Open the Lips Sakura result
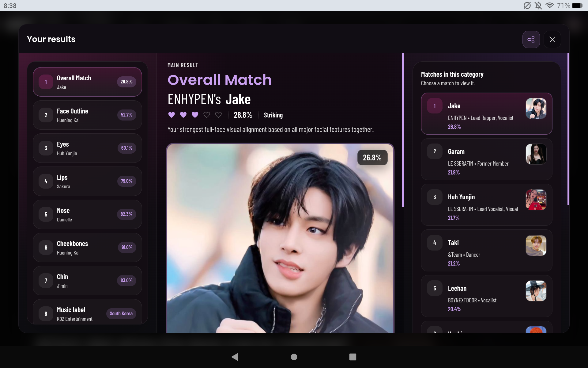The image size is (588, 368). click(87, 181)
